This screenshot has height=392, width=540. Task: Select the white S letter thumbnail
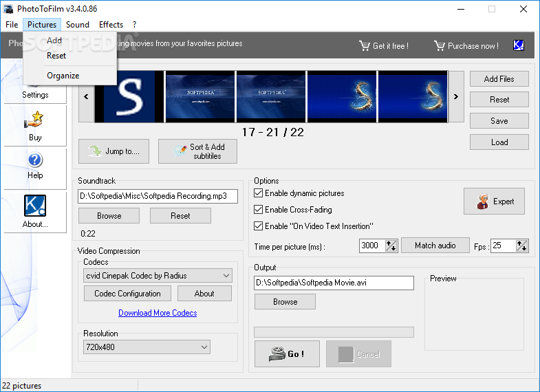pos(129,97)
